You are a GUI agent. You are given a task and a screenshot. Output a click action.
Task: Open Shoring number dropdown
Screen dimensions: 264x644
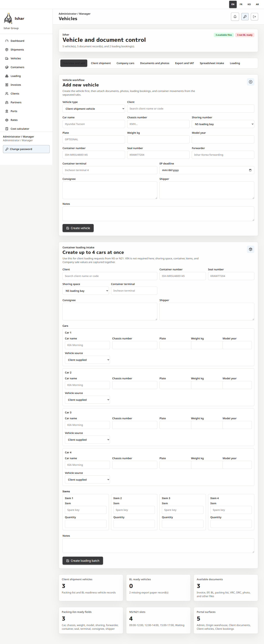pyautogui.click(x=223, y=124)
